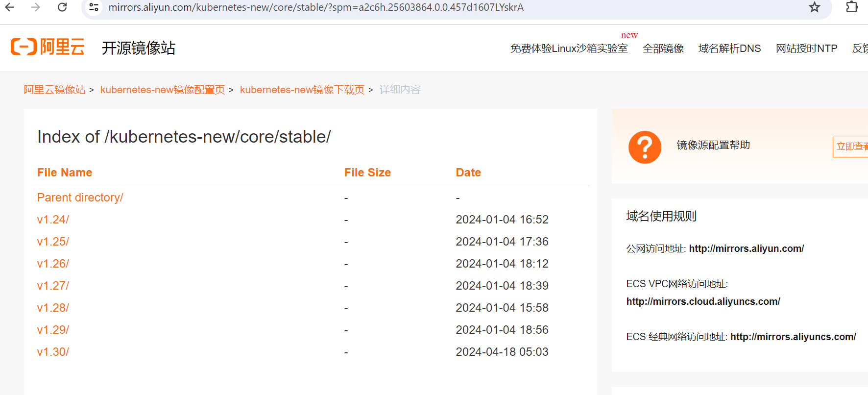Click the date 2024-01-04 18:56

tap(502, 330)
